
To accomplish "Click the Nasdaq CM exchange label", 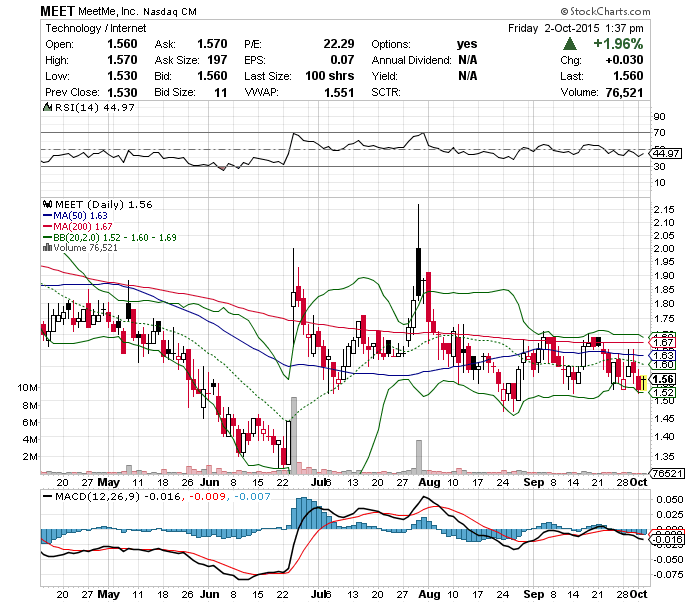I will point(170,12).
